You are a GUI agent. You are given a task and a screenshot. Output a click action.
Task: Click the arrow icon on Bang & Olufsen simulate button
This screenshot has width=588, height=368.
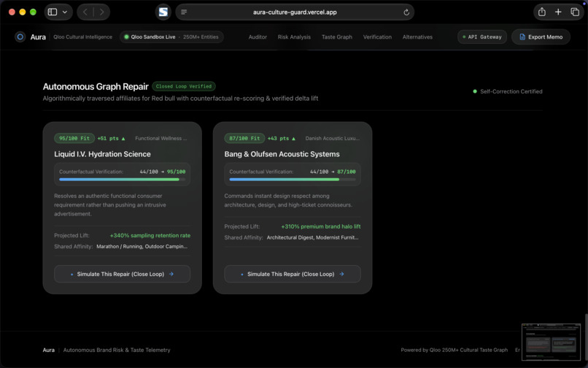[341, 274]
